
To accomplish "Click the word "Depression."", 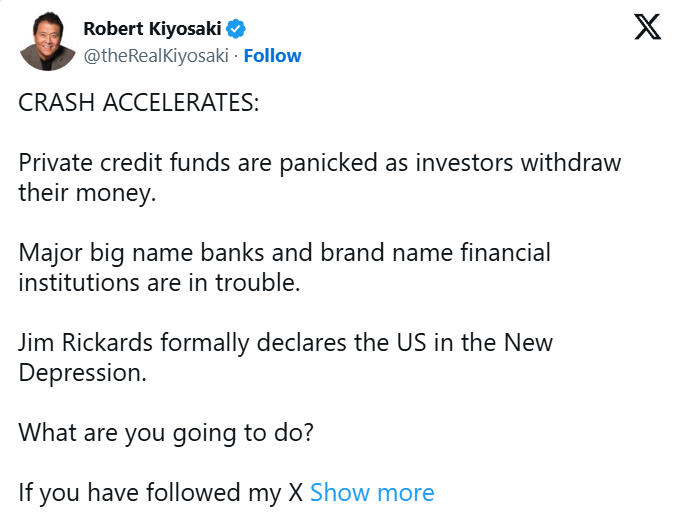I will (82, 372).
